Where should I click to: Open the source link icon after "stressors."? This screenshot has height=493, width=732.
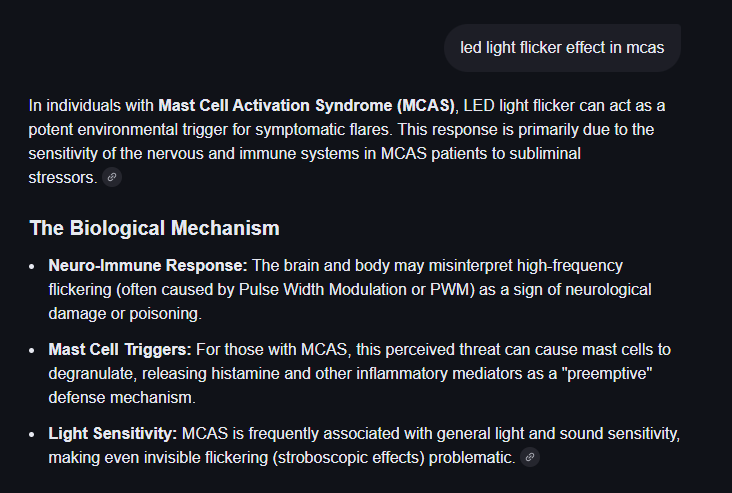(112, 178)
